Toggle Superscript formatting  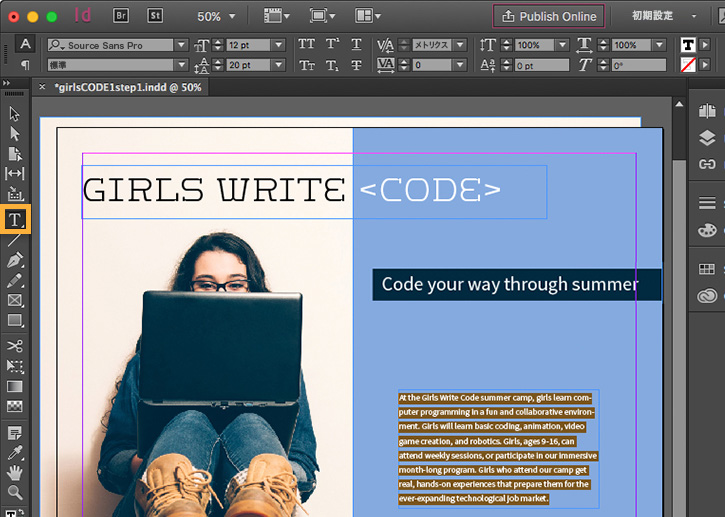tap(332, 44)
